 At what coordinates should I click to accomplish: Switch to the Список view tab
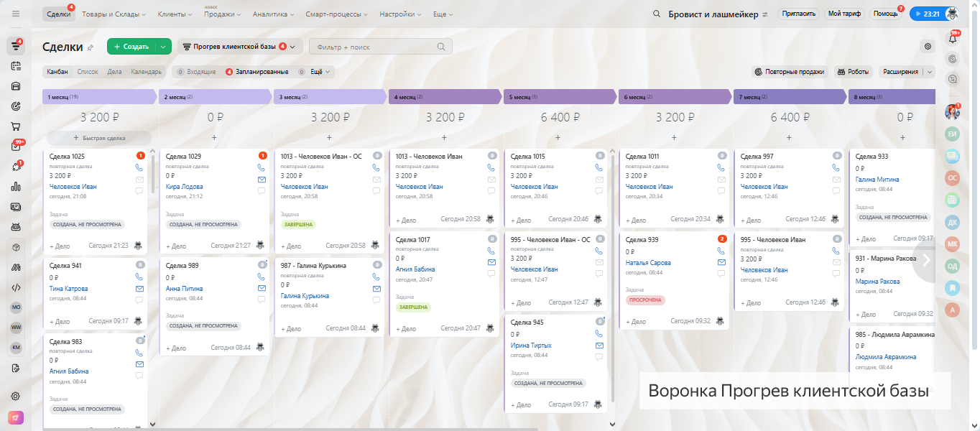click(87, 72)
